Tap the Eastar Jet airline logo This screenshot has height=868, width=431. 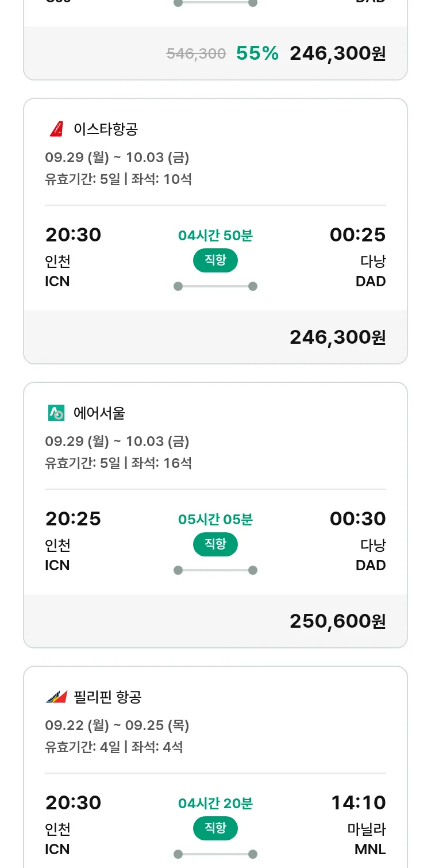(56, 129)
